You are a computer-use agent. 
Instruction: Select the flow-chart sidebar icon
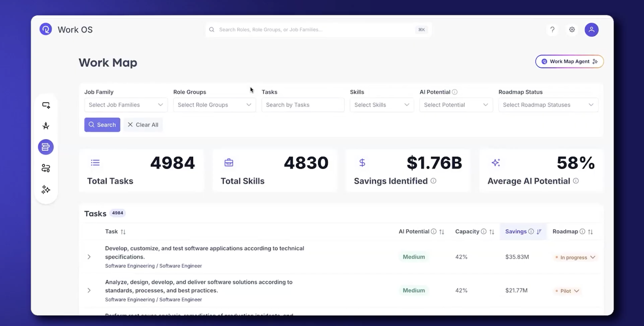(x=46, y=105)
